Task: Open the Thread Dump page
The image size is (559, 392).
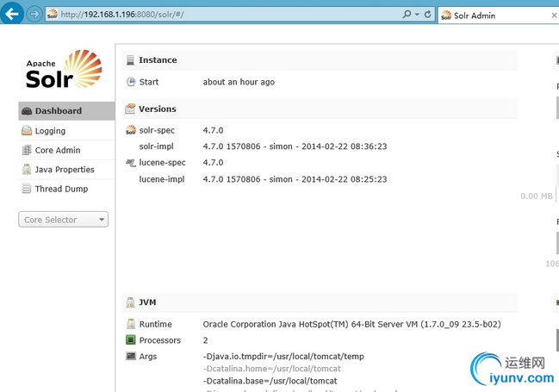Action: (x=66, y=189)
